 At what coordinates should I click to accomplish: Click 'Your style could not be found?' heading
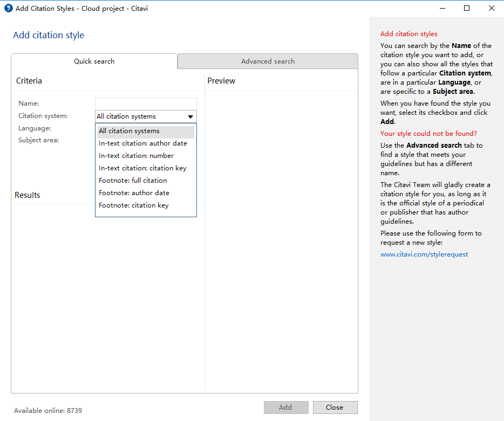[428, 134]
